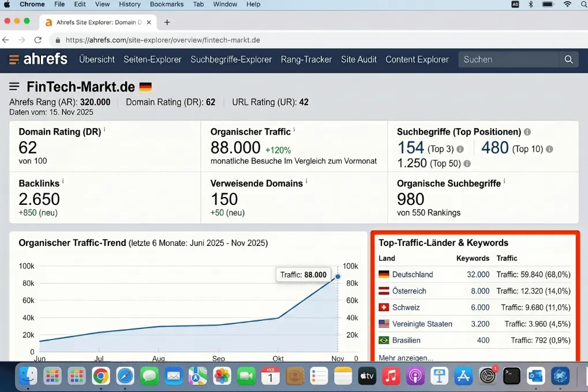Image resolution: width=588 pixels, height=392 pixels.
Task: Click the Mehr anzeigen... link
Action: pos(406,358)
